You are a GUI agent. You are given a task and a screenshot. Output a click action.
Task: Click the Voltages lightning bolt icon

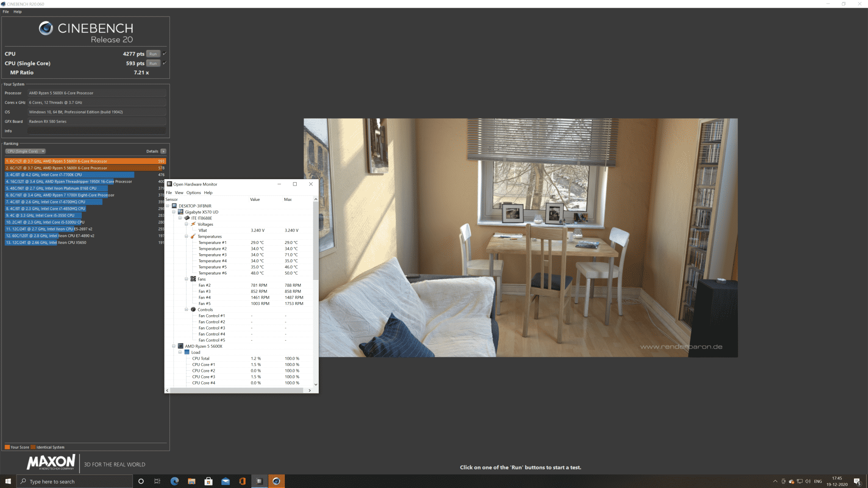pos(193,224)
